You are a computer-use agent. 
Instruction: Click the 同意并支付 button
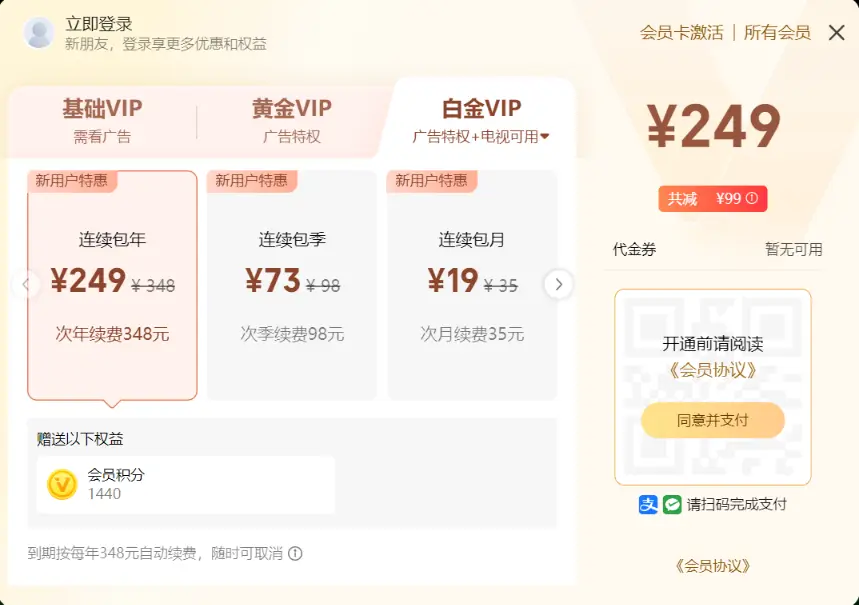point(712,420)
